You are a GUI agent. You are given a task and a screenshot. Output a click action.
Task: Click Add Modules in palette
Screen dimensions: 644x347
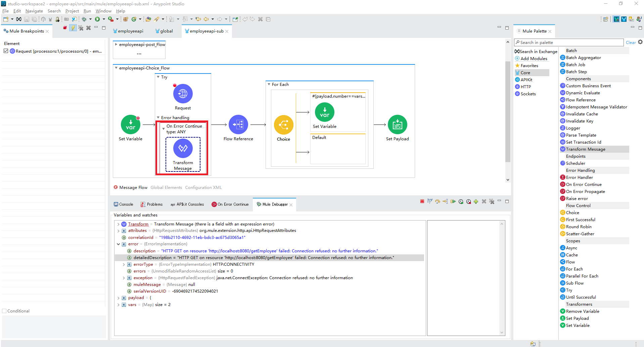[x=531, y=58]
